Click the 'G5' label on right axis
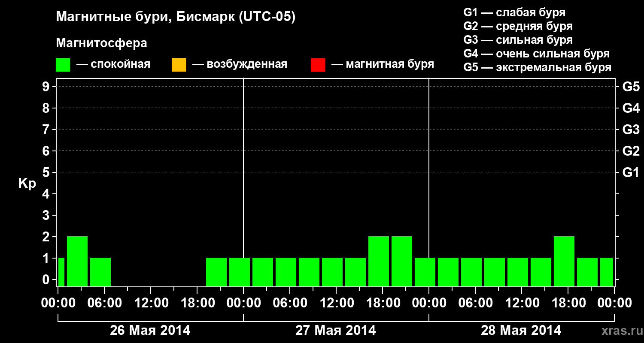The height and width of the screenshot is (343, 644). point(631,87)
